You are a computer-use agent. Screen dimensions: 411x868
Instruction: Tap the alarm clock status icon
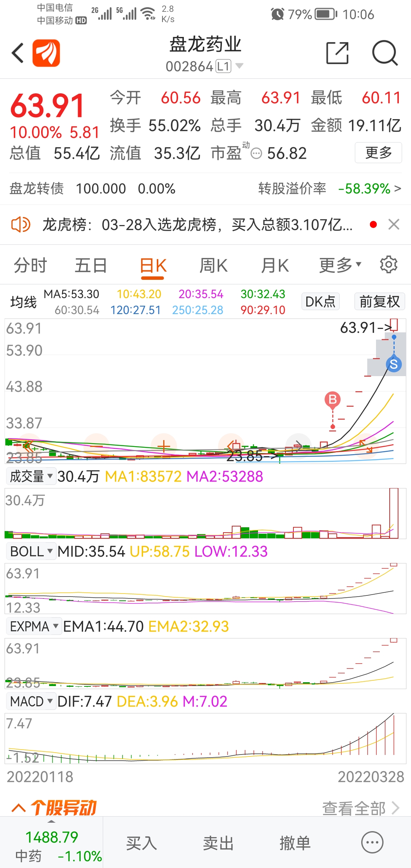[277, 14]
